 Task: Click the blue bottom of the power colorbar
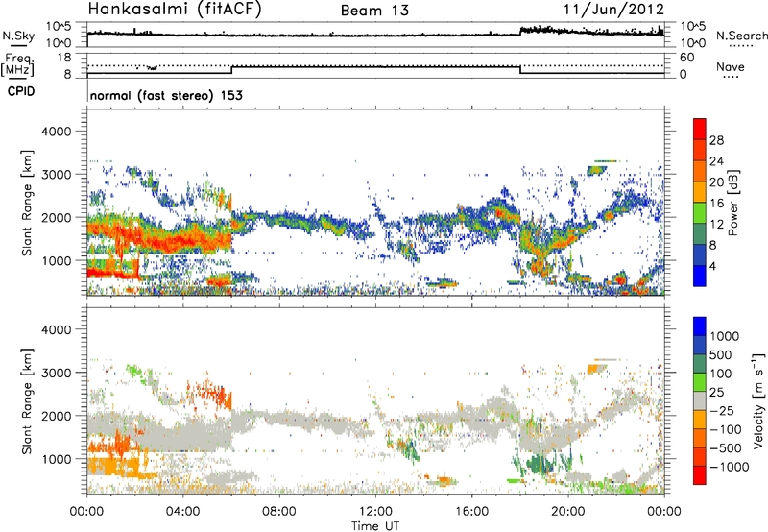point(700,276)
